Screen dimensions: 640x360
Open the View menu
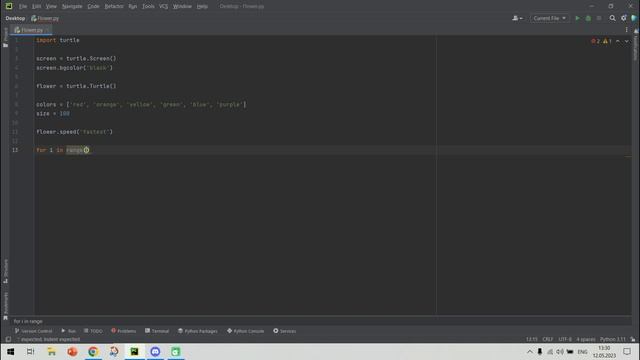tap(51, 7)
